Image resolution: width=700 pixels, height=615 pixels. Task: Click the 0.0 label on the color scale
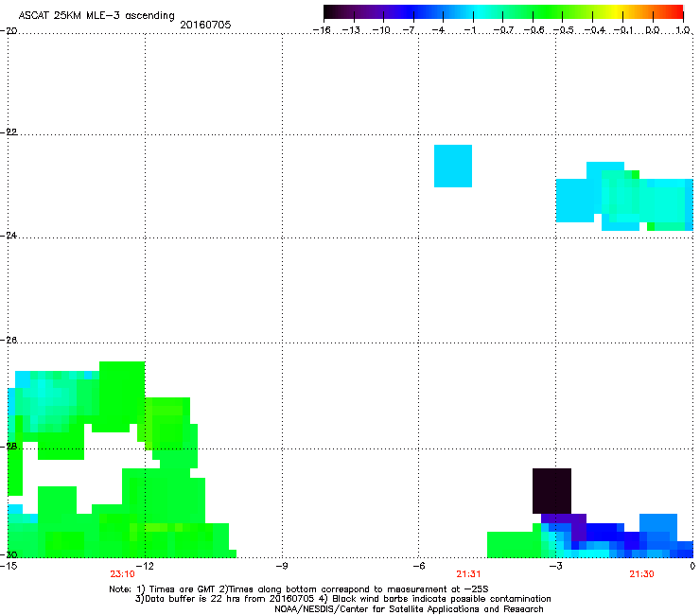tap(653, 30)
